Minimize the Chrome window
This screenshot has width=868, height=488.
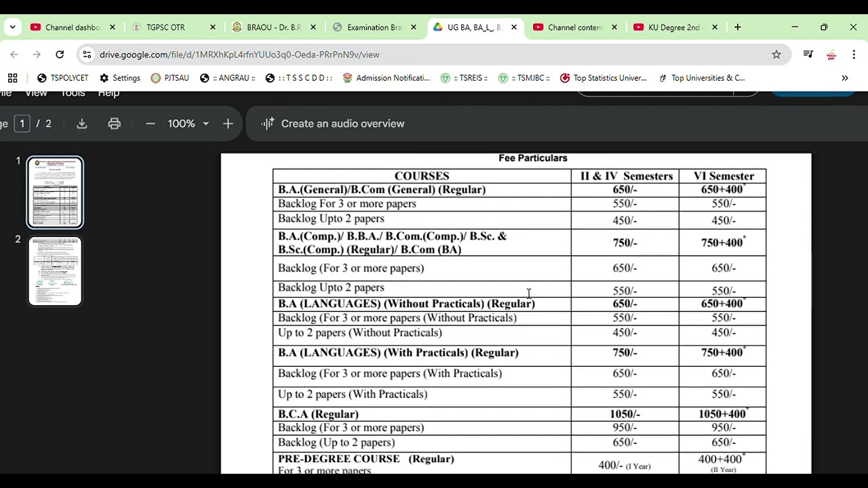click(795, 27)
